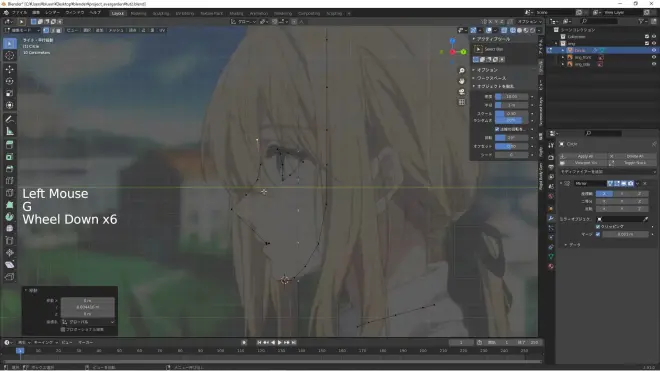Open the ファイル menu
The height and width of the screenshot is (371, 660).
pos(19,13)
